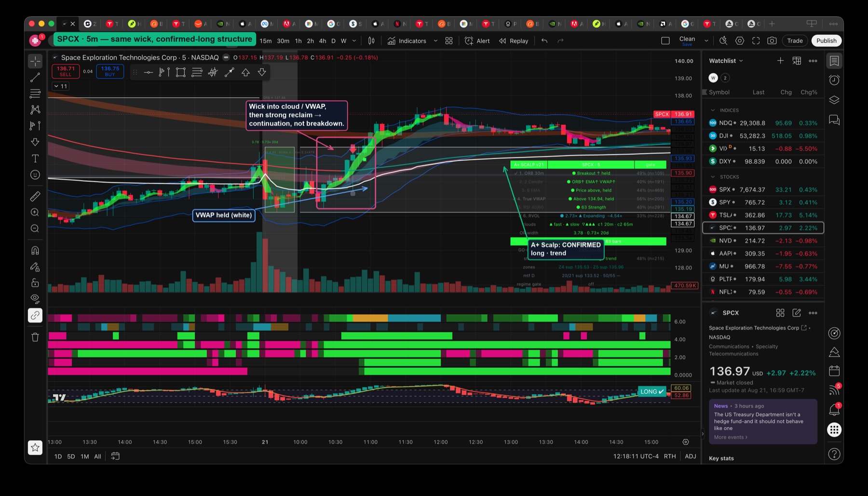The width and height of the screenshot is (868, 496).
Task: Toggle stay in drawing mode
Action: click(35, 267)
